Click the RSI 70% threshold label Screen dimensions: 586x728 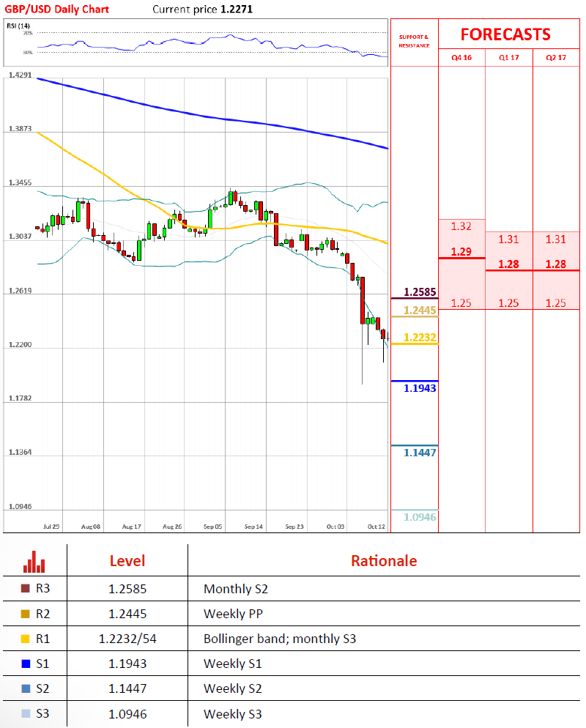(28, 33)
